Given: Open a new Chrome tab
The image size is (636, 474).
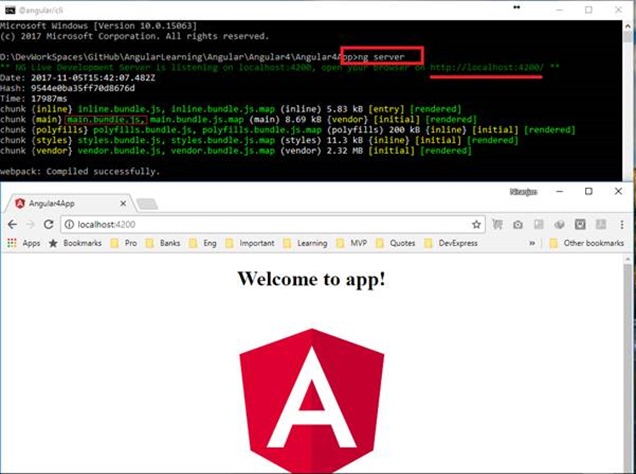Looking at the screenshot, I should point(147,204).
